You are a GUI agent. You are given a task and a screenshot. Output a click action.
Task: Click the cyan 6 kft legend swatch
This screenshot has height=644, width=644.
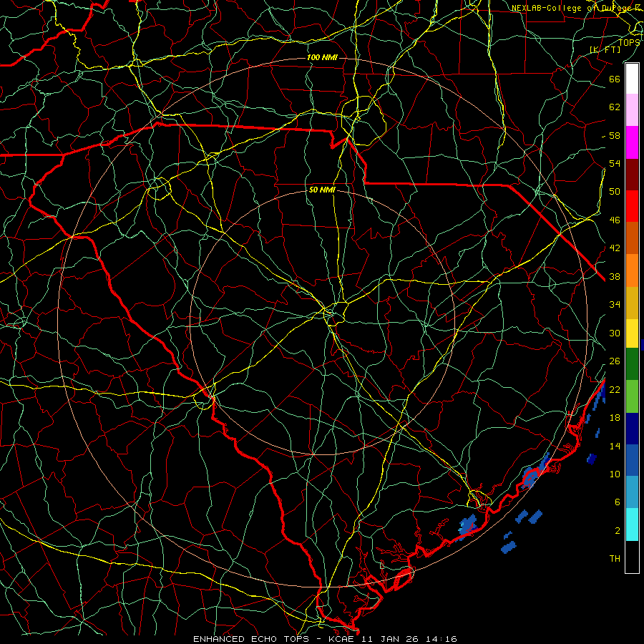pyautogui.click(x=632, y=525)
